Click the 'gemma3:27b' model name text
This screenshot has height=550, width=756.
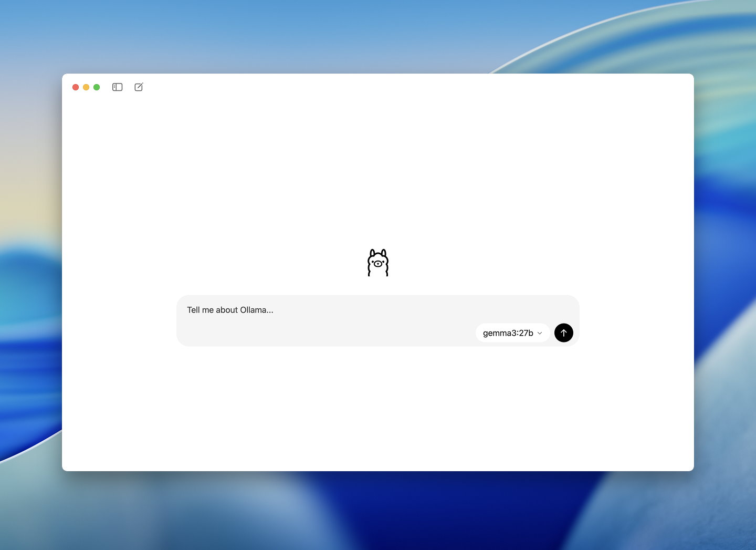coord(508,333)
